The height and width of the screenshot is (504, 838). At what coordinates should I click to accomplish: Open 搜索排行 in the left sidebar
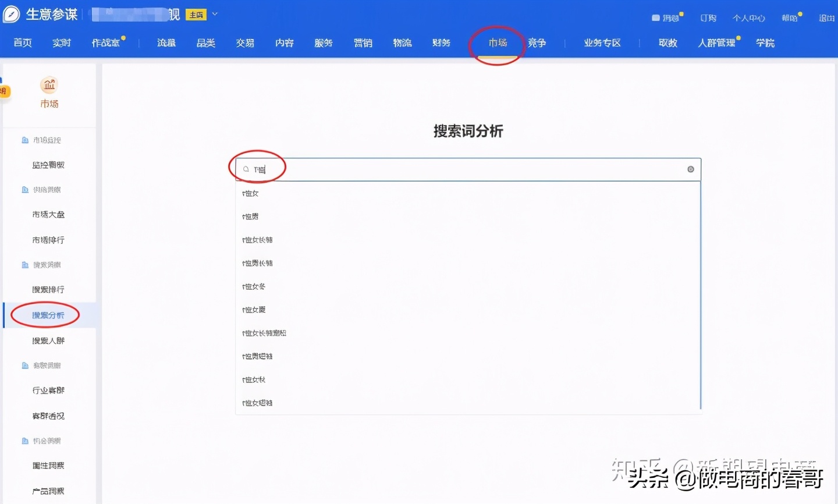[48, 289]
